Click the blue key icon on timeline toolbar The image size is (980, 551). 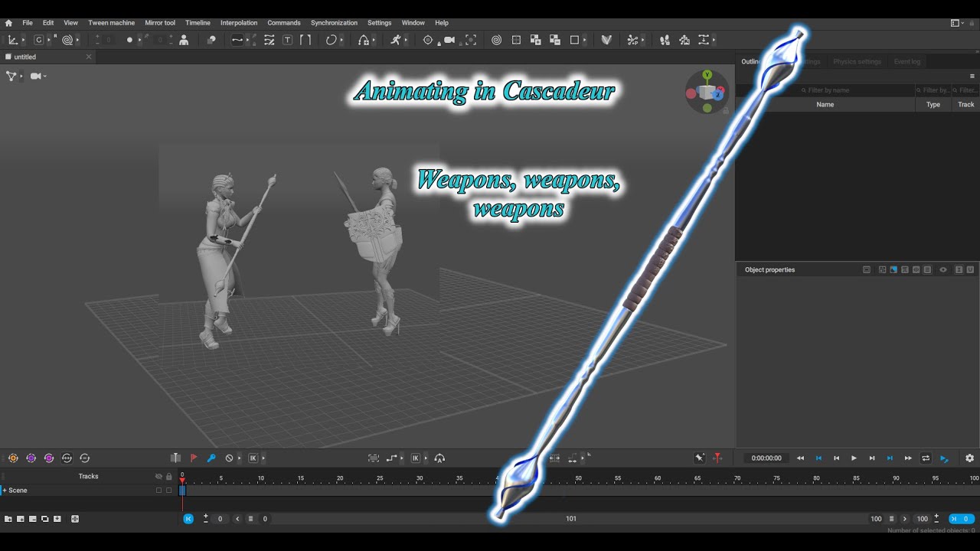point(211,458)
